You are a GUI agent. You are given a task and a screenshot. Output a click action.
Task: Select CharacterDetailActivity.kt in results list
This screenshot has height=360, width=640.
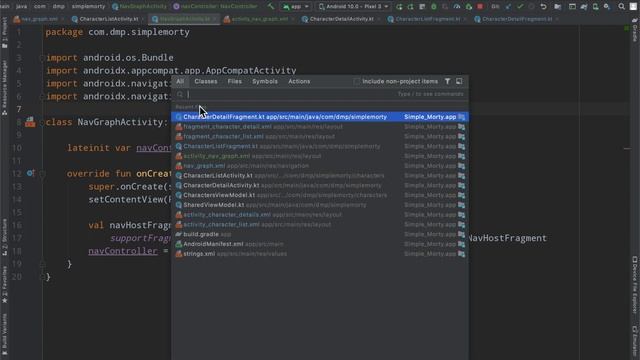click(x=320, y=185)
